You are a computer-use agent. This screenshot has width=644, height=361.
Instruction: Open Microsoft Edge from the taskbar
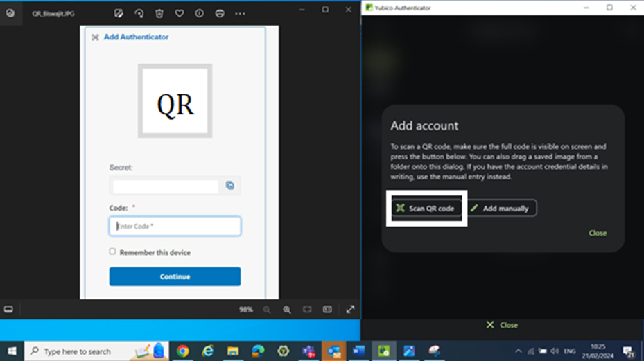pyautogui.click(x=258, y=351)
